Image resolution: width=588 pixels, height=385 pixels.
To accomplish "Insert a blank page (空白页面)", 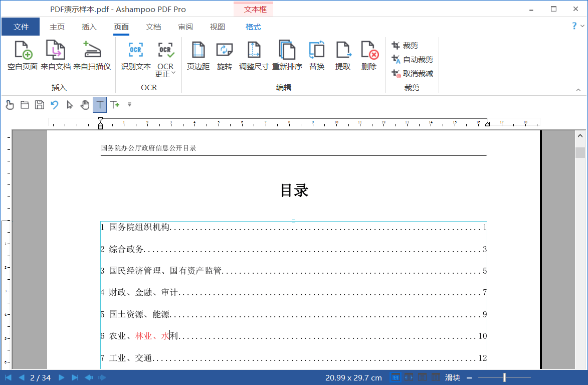I will [23, 56].
